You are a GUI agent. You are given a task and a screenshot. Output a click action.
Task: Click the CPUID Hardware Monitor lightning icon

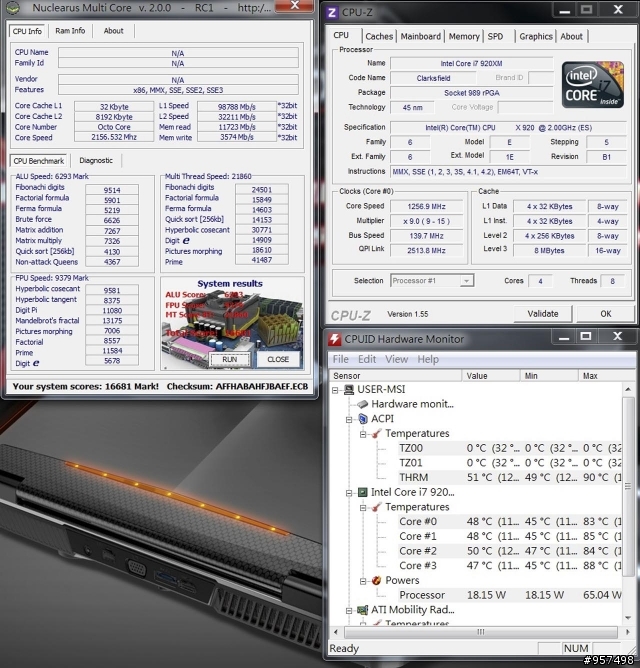[x=334, y=339]
